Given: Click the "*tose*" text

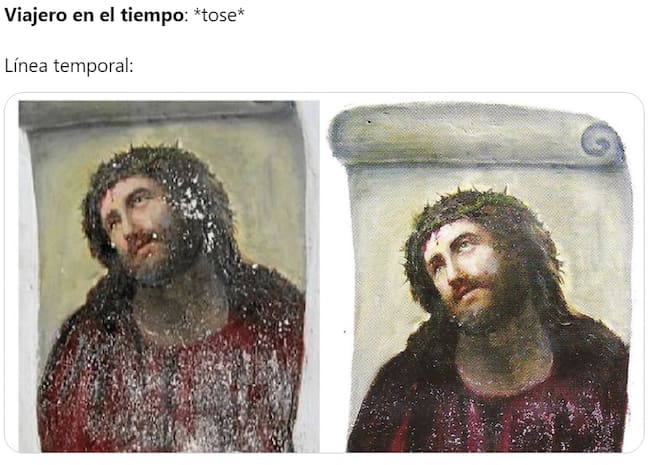Looking at the screenshot, I should coord(219,15).
